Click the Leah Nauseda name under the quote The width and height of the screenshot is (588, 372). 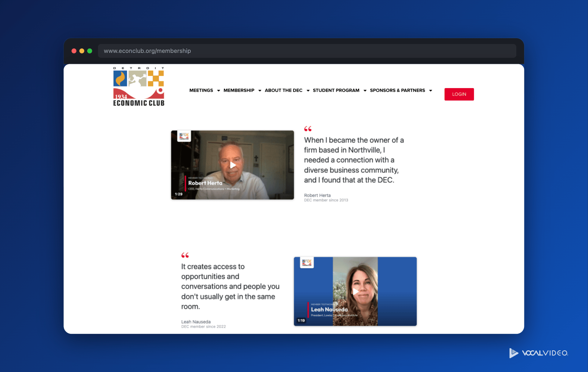pos(196,322)
